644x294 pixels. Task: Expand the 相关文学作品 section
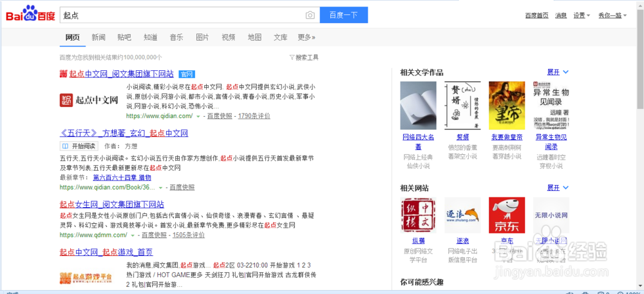[558, 72]
